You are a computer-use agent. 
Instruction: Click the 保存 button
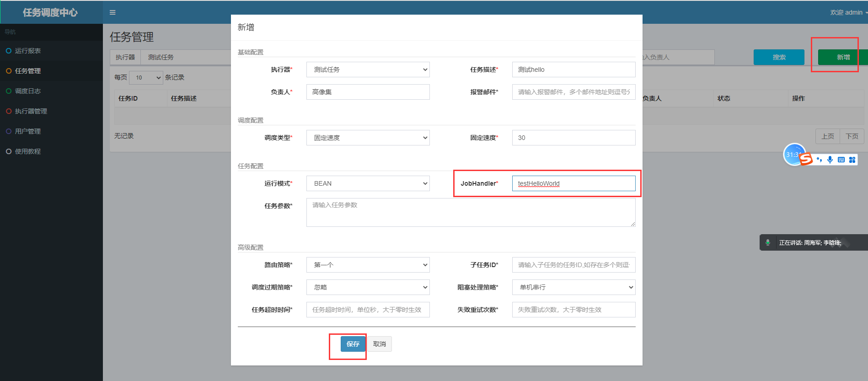[353, 344]
